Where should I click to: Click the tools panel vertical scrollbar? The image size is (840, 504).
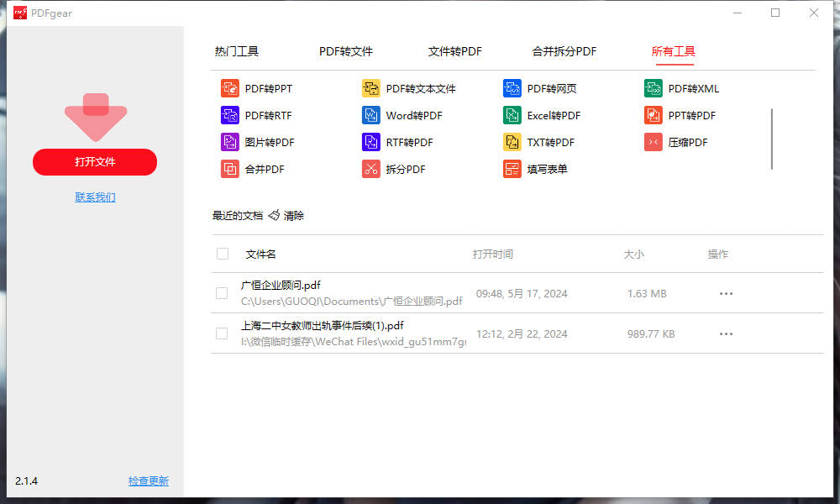771,139
